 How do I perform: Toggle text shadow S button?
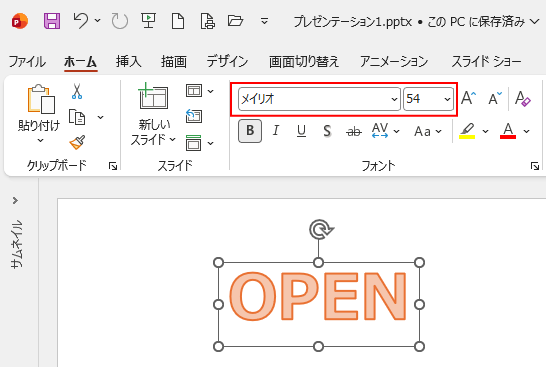(327, 131)
